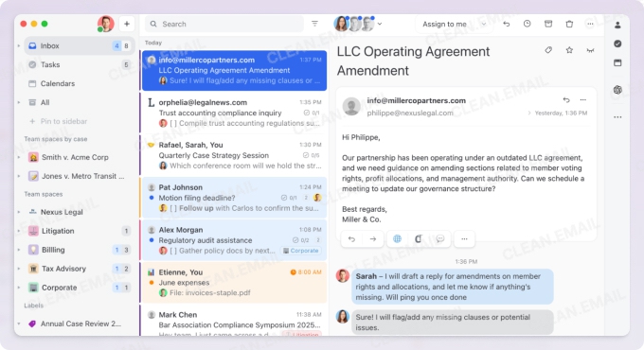The image size is (644, 350).
Task: Open right rail more options ellipsis
Action: click(617, 117)
